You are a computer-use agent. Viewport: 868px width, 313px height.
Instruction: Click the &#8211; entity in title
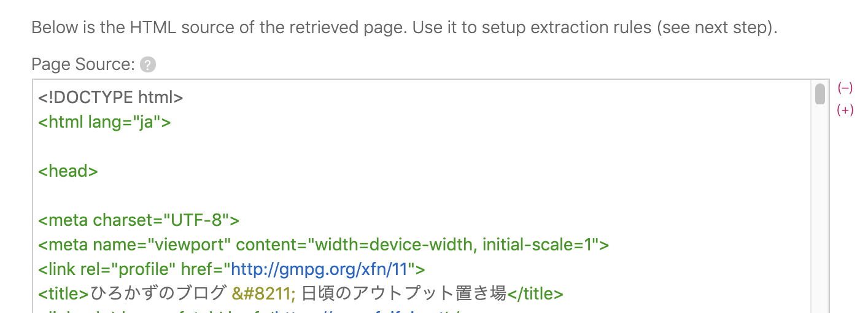coord(264,294)
